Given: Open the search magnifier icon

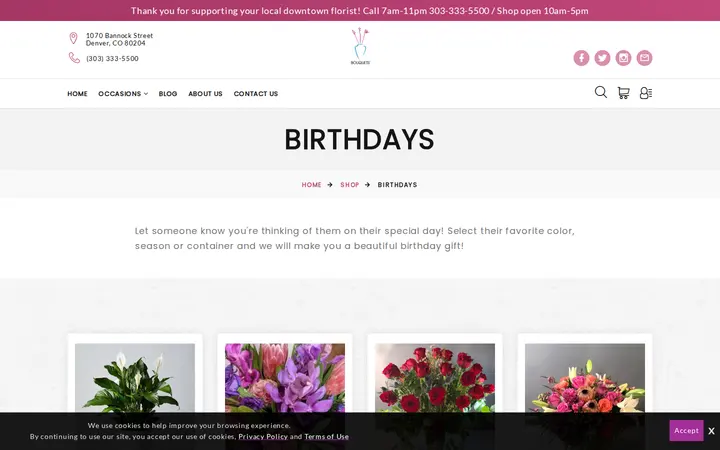Looking at the screenshot, I should coord(601,92).
